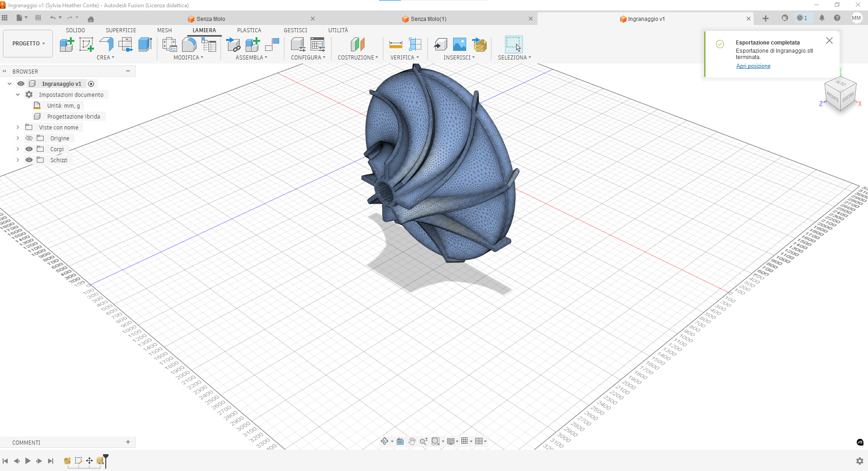Activate the Selection box tool icon
The height and width of the screenshot is (471, 868).
(513, 45)
